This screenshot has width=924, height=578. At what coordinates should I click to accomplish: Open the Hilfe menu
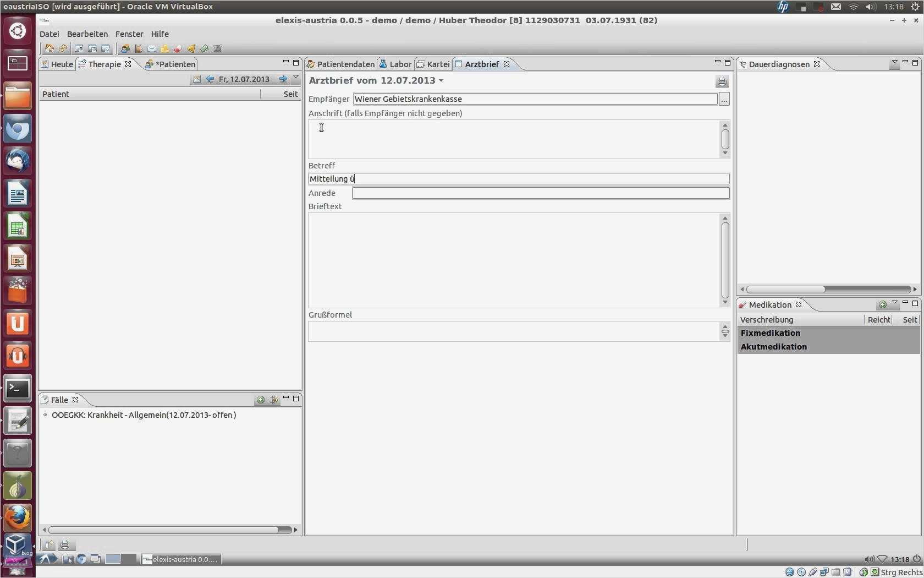(x=160, y=34)
